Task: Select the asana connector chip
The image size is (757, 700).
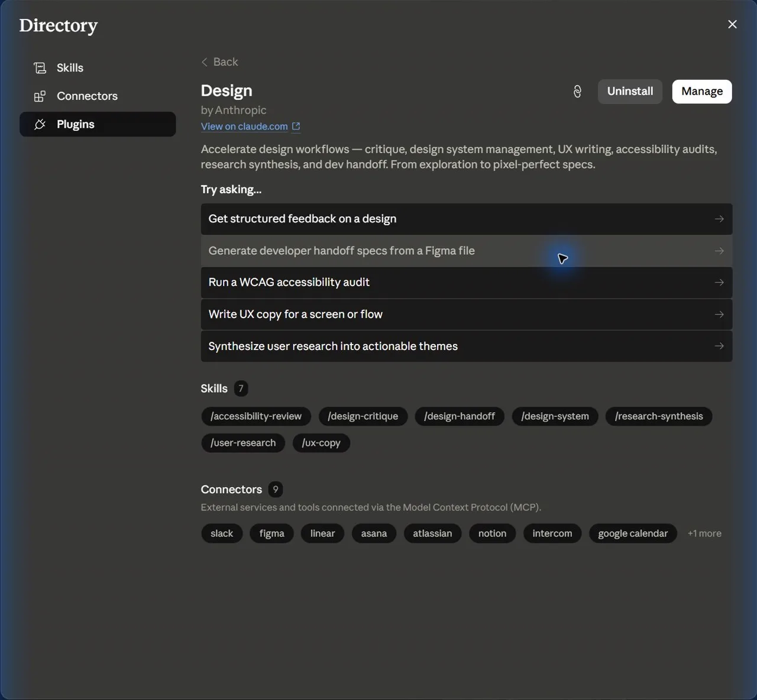Action: click(x=374, y=533)
